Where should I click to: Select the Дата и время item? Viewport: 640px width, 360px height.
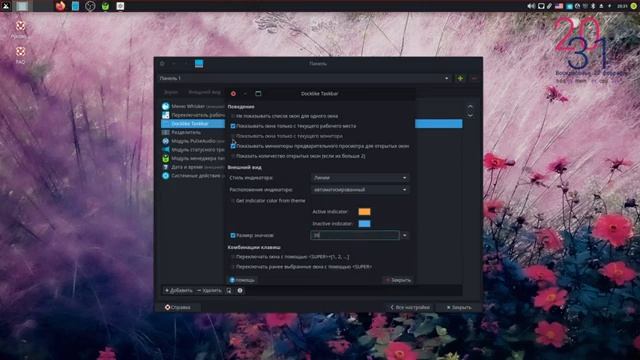tap(193, 167)
